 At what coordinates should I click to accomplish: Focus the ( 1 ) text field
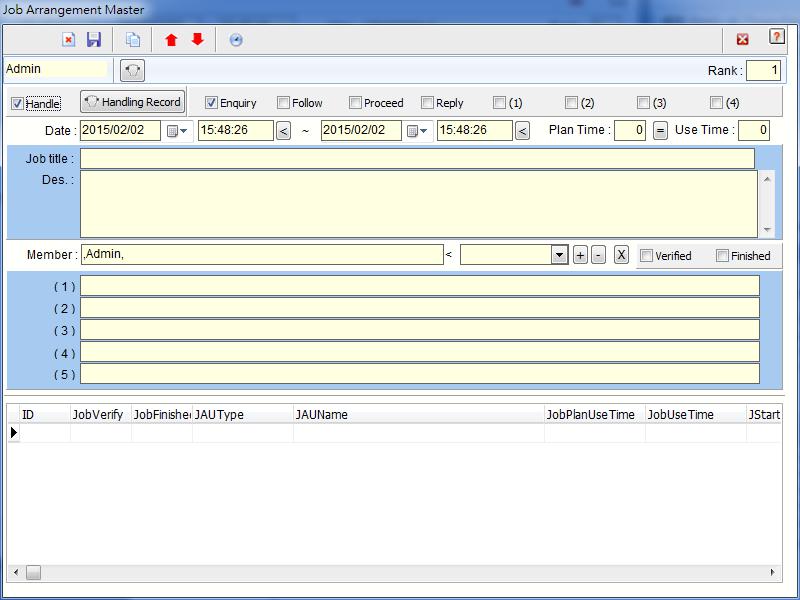[x=420, y=286]
